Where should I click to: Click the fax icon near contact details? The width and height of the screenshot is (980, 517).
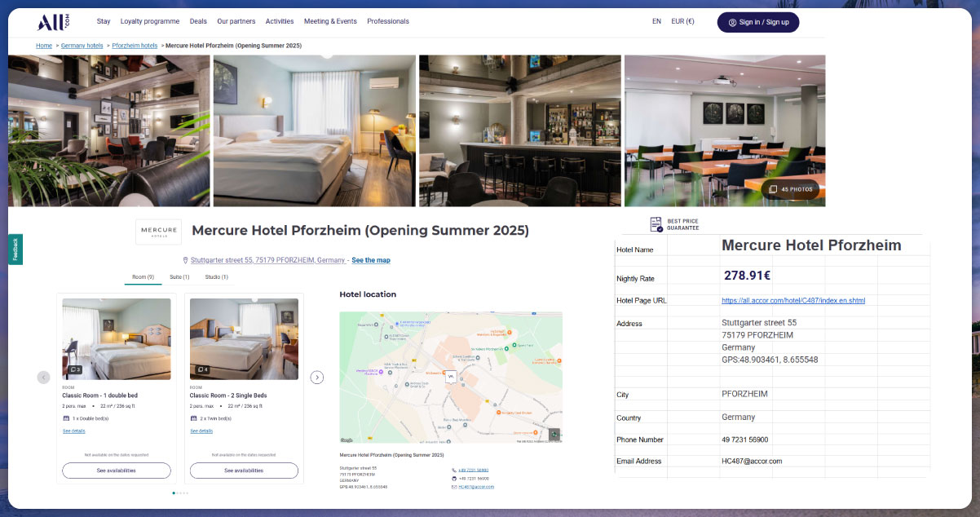click(454, 479)
